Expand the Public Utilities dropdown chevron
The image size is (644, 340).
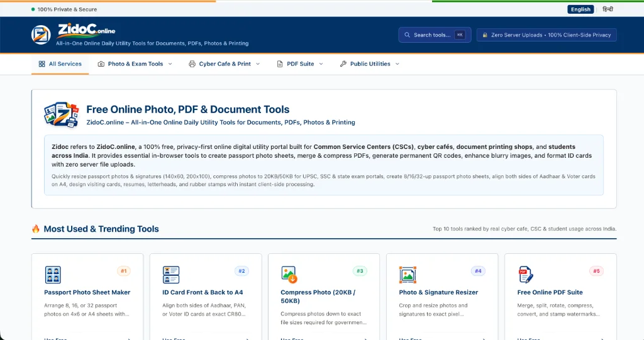(x=397, y=64)
